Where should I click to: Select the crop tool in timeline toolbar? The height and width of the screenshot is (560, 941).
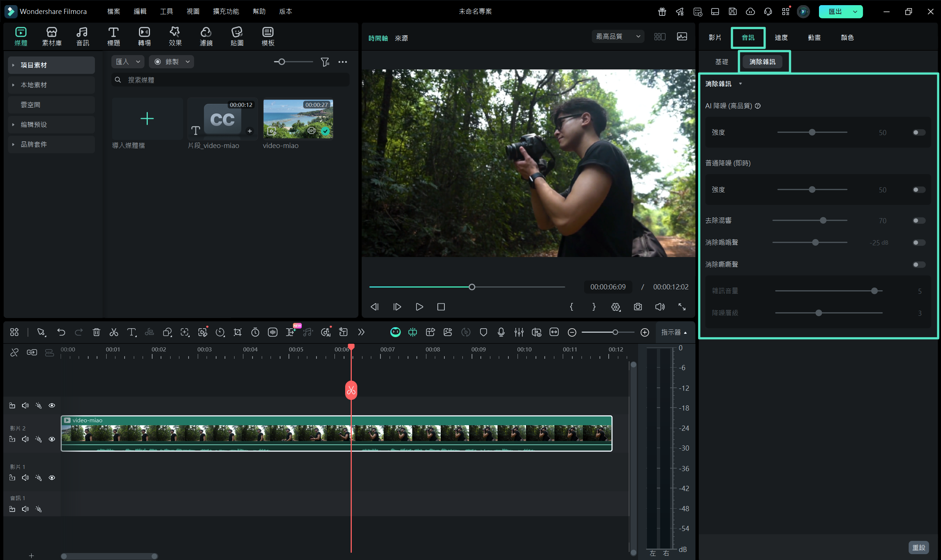[237, 332]
